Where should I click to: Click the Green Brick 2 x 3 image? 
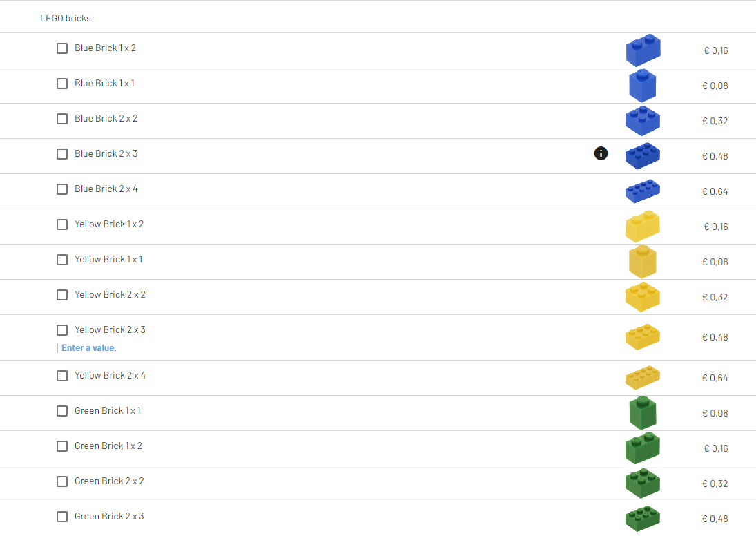(643, 518)
